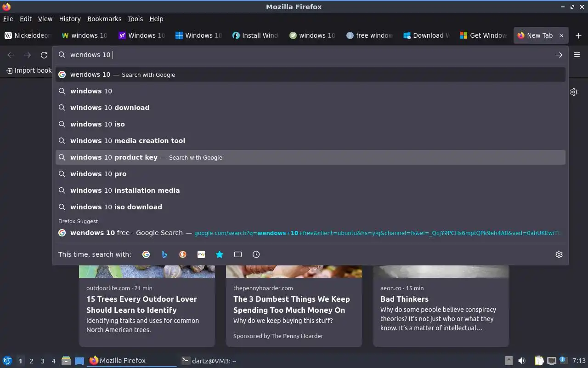Viewport: 588px width, 368px height.
Task: Select 'wendows 10 — Search with Google' row
Action: [311, 75]
